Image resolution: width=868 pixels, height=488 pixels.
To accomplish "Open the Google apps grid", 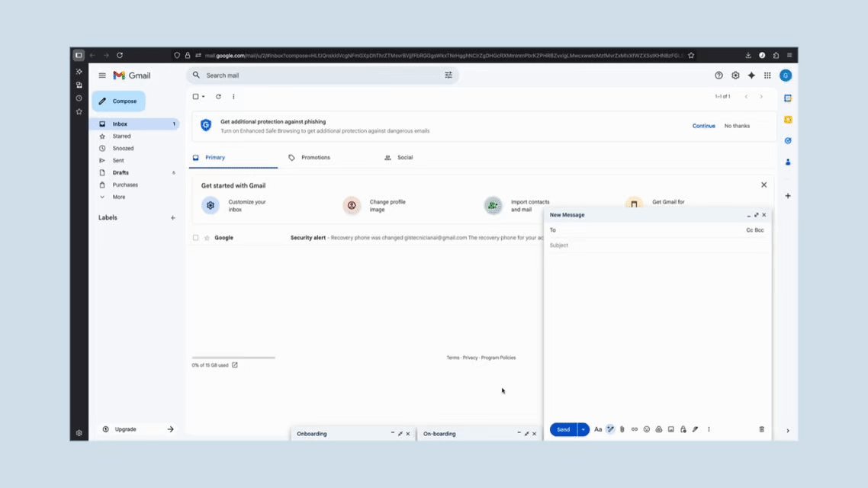I will (767, 75).
